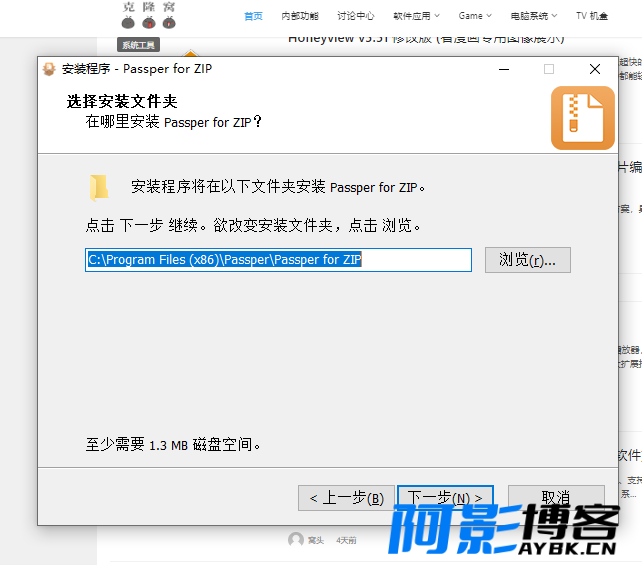Focus the install path input field
The width and height of the screenshot is (642, 565).
[x=278, y=260]
